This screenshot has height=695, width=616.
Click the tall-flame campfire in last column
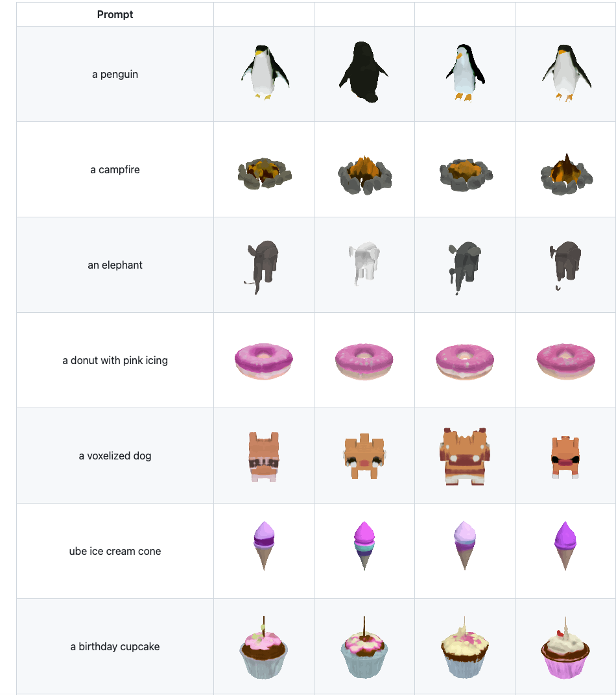[x=567, y=175]
